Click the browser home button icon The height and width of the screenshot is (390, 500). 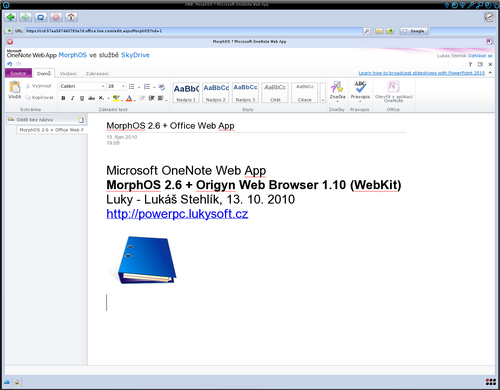[x=71, y=17]
